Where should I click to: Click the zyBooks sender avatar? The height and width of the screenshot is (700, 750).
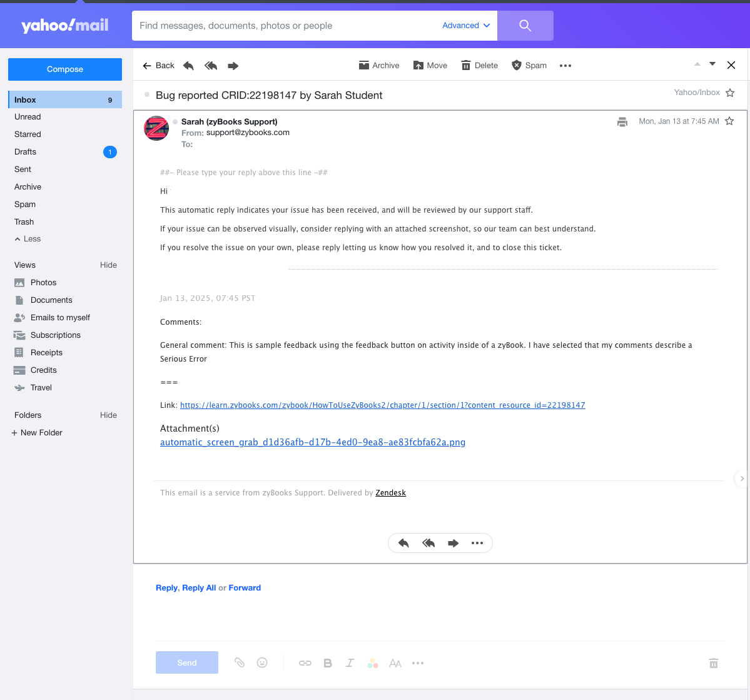coord(156,128)
